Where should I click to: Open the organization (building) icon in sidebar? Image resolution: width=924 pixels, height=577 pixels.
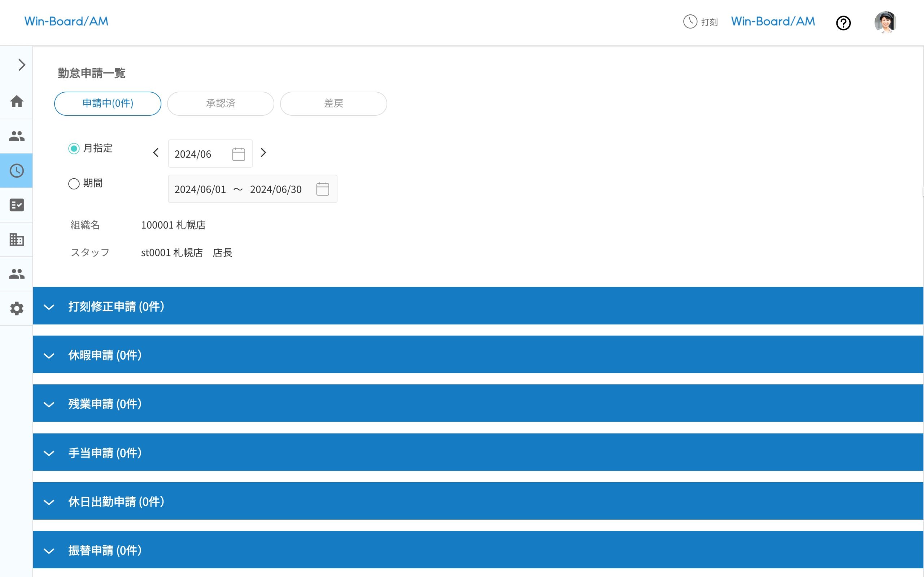point(16,239)
